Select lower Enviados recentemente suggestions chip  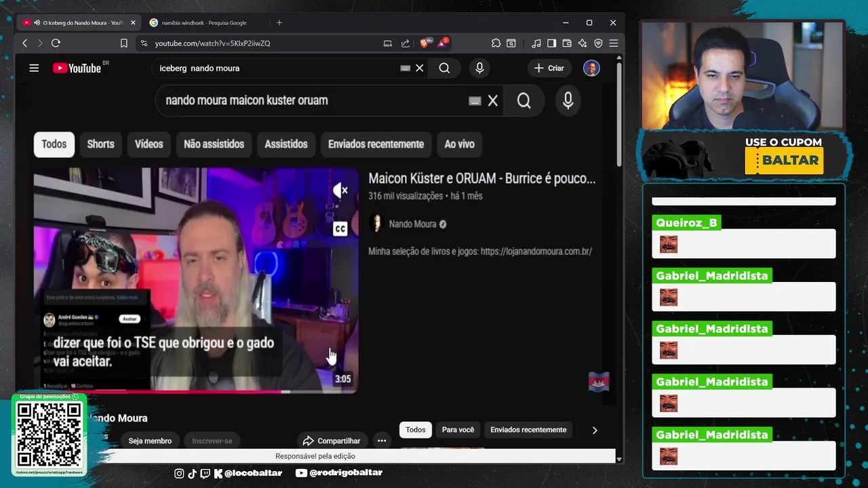click(x=528, y=430)
